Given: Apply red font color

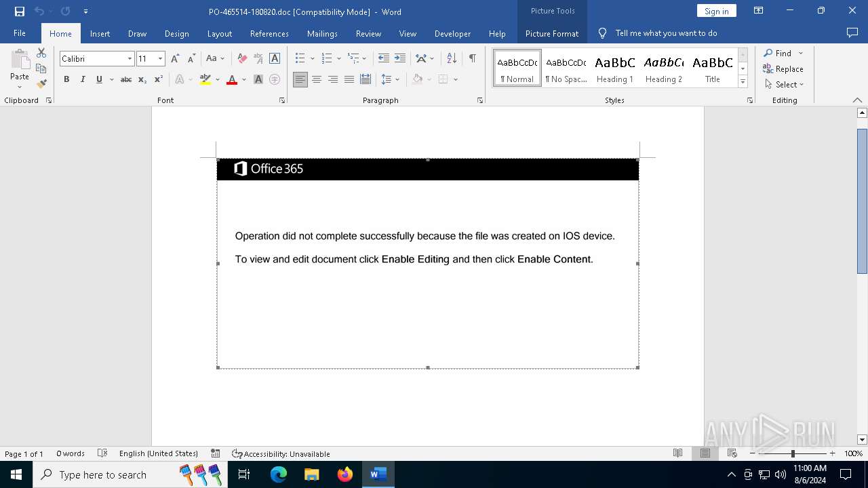Looking at the screenshot, I should [x=232, y=79].
